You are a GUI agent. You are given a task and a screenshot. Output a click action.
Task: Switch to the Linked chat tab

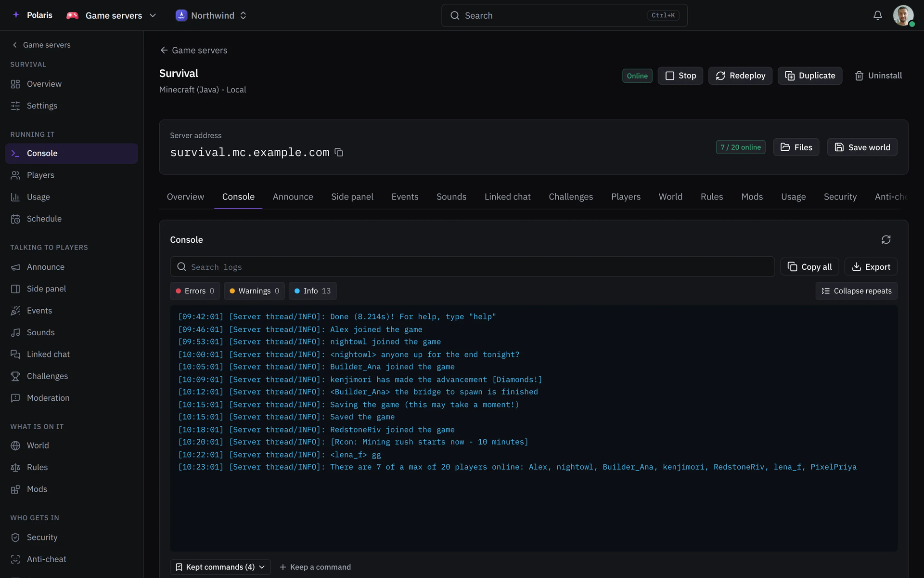[x=507, y=197]
